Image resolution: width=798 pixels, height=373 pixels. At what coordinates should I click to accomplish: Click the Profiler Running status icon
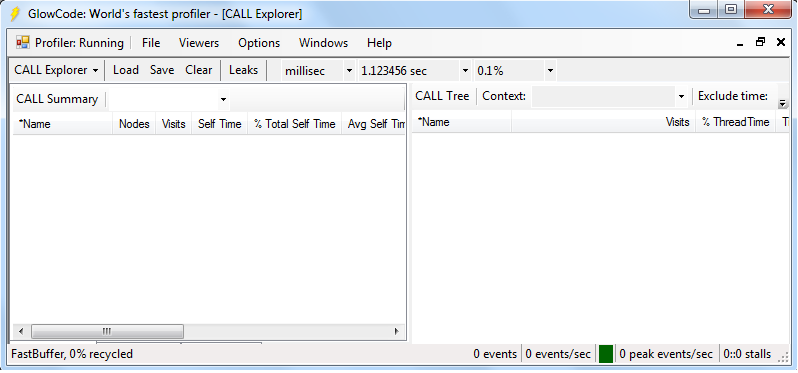(22, 43)
